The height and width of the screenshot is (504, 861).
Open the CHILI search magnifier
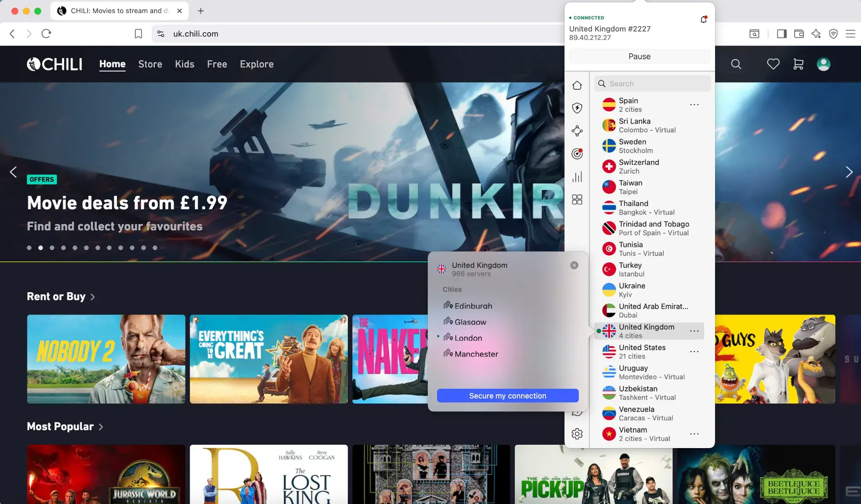click(x=736, y=64)
